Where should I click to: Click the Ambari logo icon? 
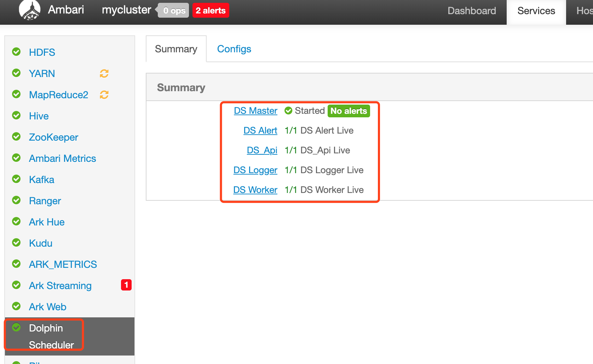30,10
